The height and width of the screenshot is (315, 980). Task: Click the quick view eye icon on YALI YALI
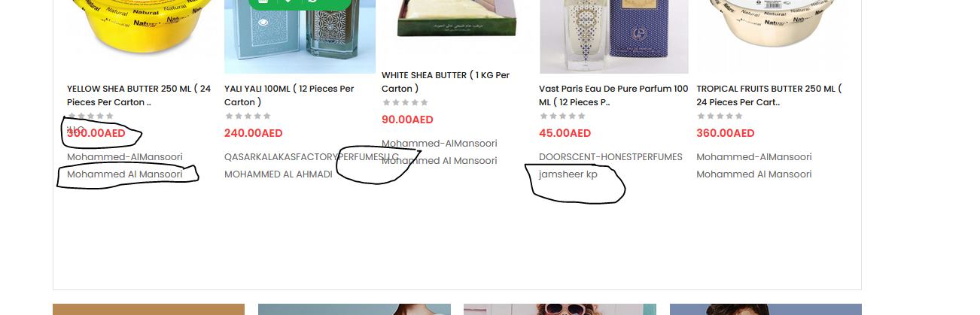coord(263,23)
